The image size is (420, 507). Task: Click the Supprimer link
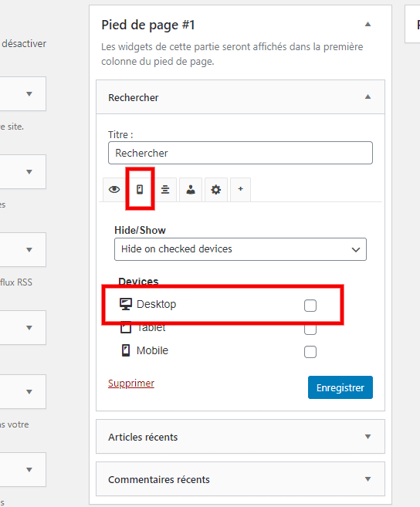(x=131, y=384)
